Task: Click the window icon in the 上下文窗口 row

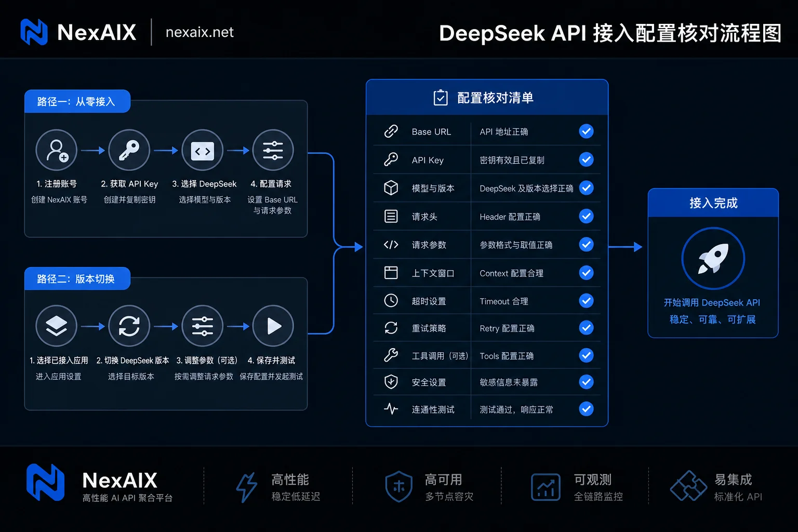Action: pyautogui.click(x=391, y=273)
